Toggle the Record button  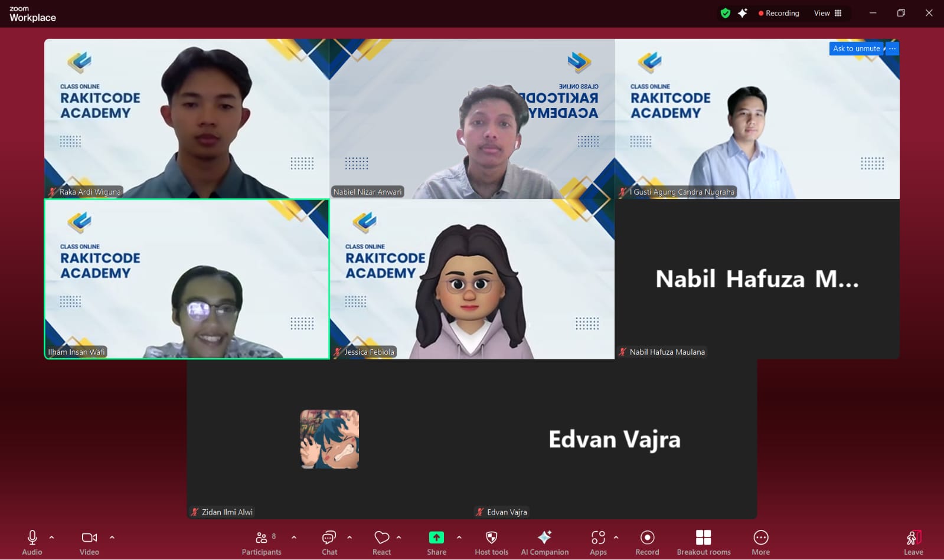pyautogui.click(x=647, y=543)
